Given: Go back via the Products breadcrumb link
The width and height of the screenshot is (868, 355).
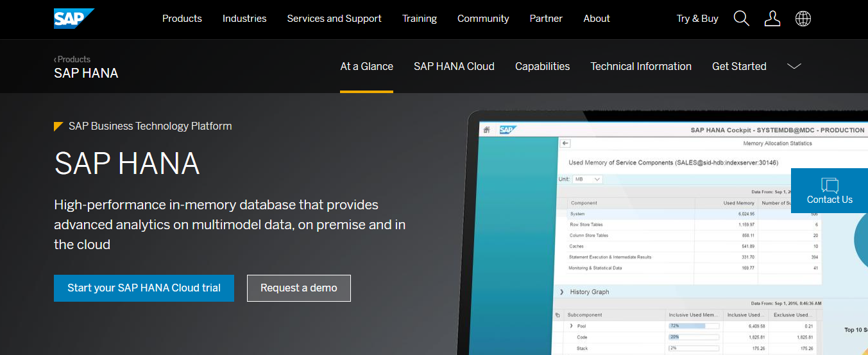Looking at the screenshot, I should [x=72, y=59].
